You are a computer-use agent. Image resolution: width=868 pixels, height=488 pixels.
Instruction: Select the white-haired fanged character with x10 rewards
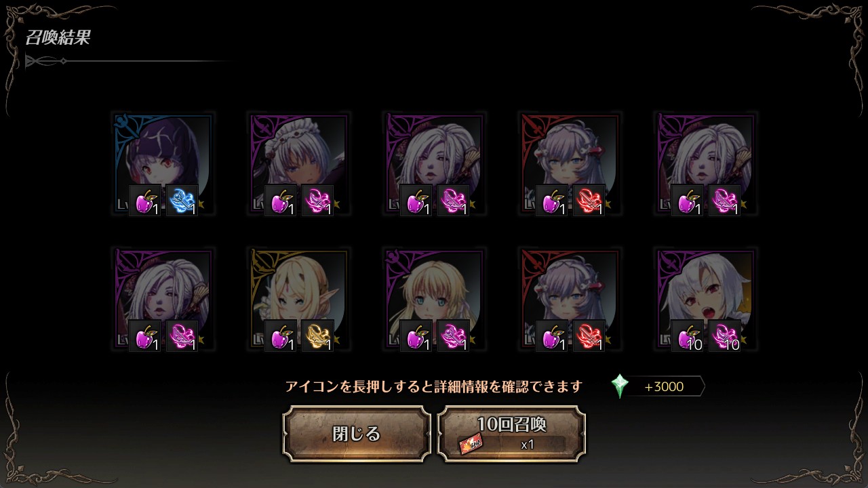pos(705,299)
